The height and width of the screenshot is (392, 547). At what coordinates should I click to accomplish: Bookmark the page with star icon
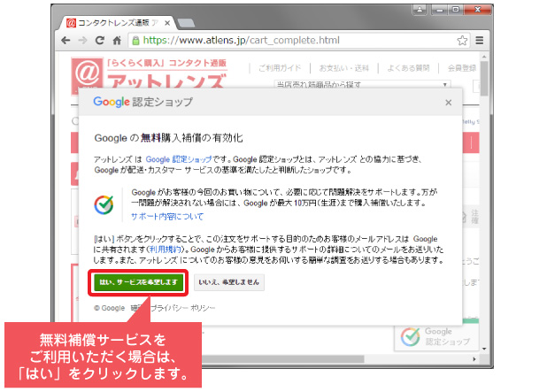tap(462, 41)
